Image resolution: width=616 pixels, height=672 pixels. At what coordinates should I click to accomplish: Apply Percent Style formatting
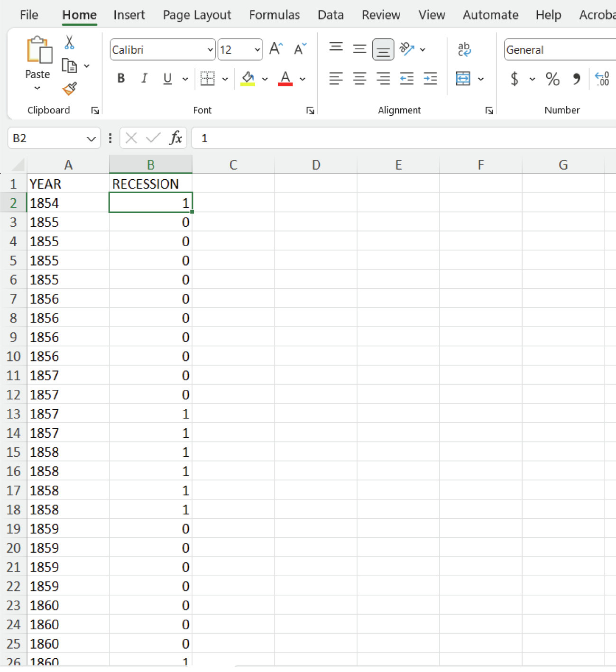click(x=552, y=79)
